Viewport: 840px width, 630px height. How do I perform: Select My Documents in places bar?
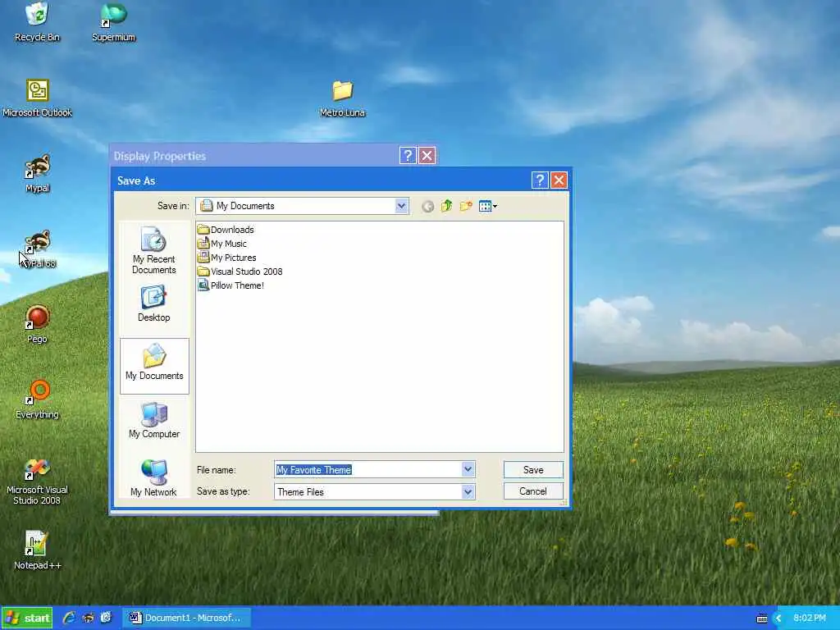coord(154,366)
